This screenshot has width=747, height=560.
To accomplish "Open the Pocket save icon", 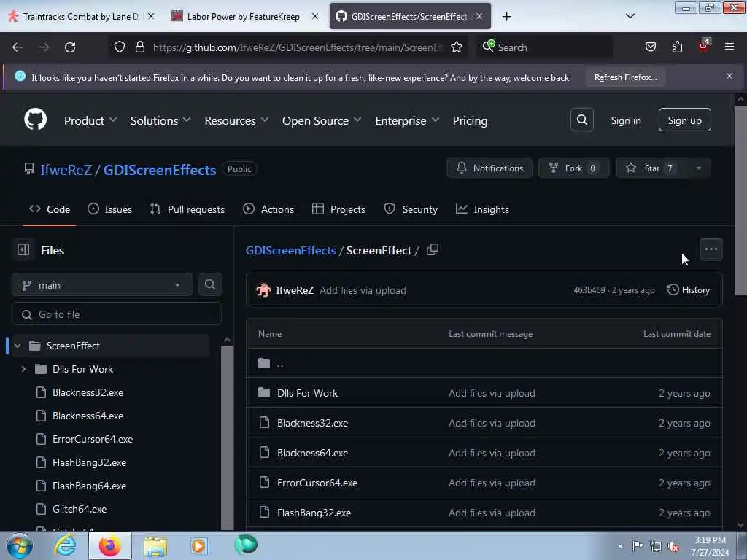I will (650, 47).
